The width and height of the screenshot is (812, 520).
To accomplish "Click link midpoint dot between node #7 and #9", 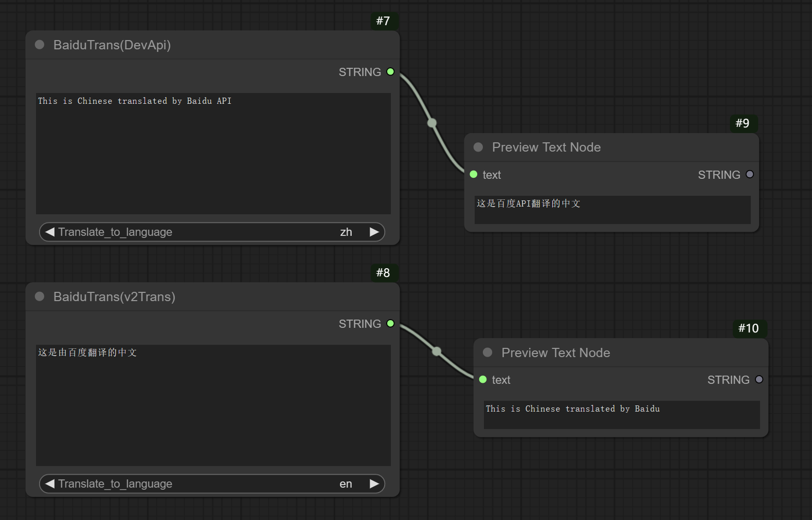I will (x=432, y=123).
